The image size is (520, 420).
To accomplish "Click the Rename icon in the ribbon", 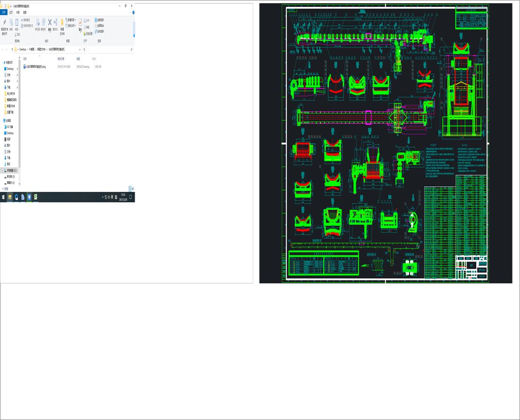I will pyautogui.click(x=55, y=22).
